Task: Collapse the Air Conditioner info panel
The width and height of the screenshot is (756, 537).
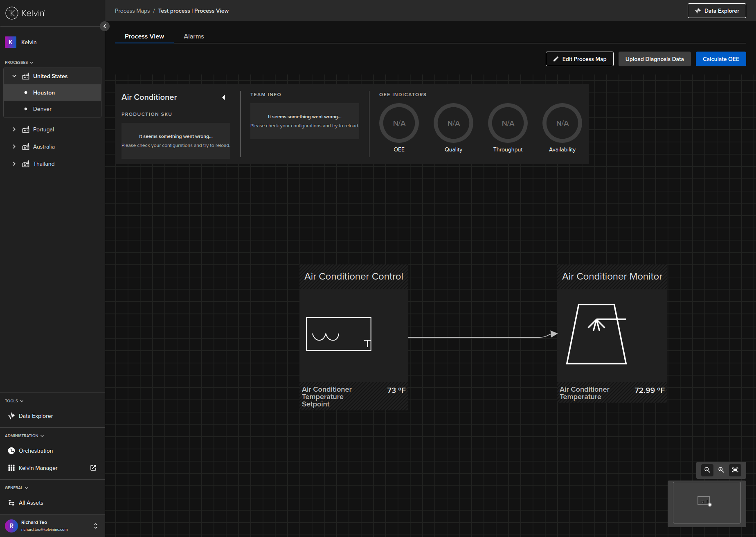Action: click(224, 97)
